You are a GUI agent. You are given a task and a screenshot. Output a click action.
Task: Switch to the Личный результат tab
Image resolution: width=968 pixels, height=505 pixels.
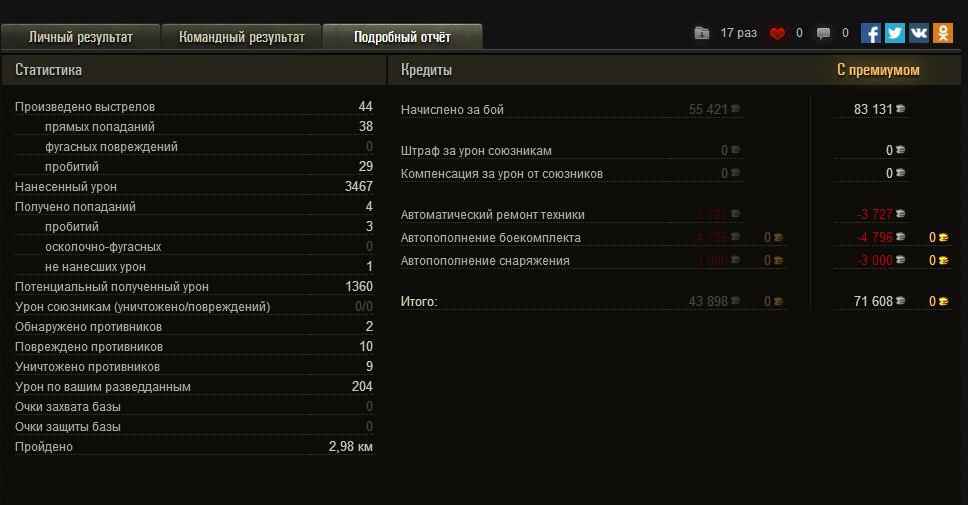point(80,37)
